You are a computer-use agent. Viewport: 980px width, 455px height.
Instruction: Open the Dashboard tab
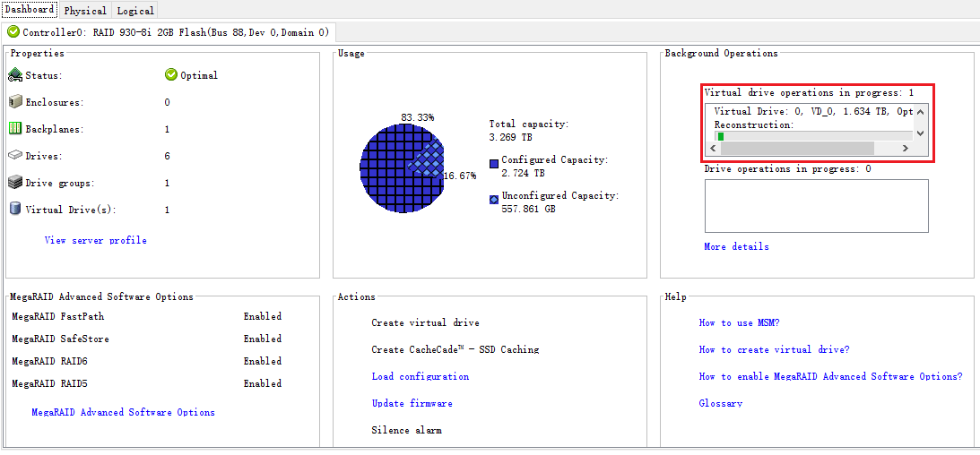30,10
